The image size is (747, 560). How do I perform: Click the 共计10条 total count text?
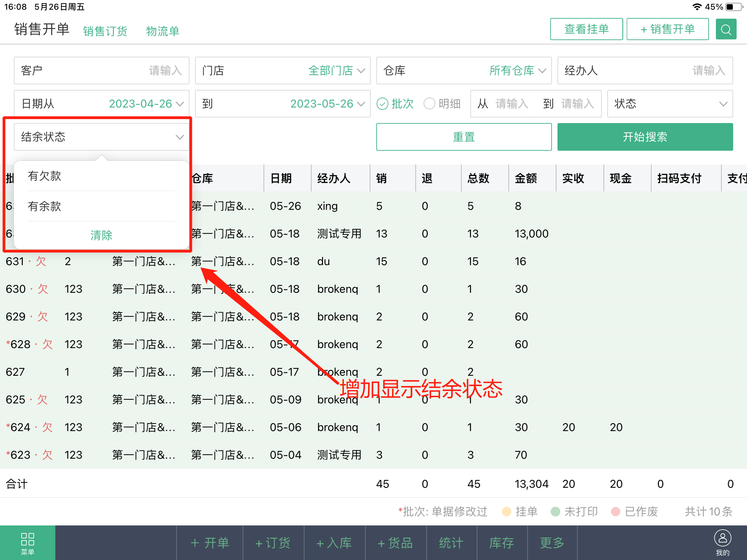[709, 512]
